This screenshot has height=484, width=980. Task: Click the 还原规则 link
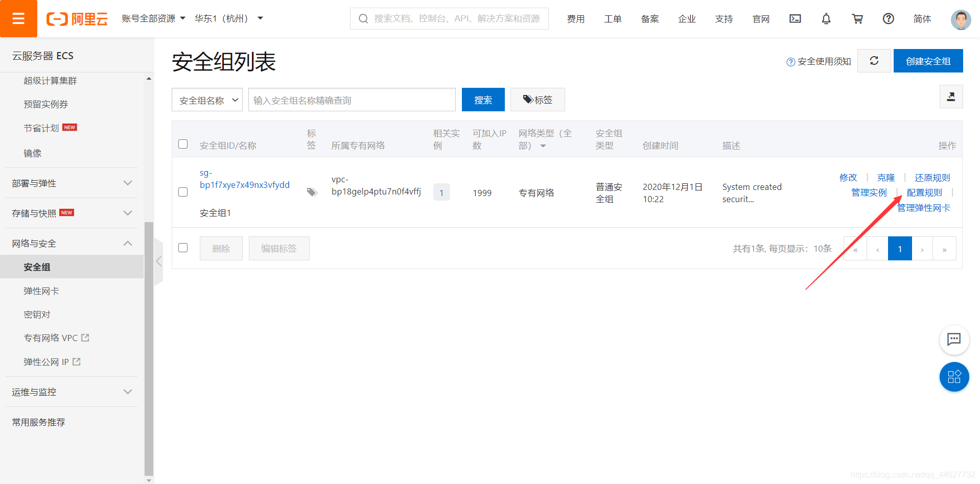coord(932,178)
